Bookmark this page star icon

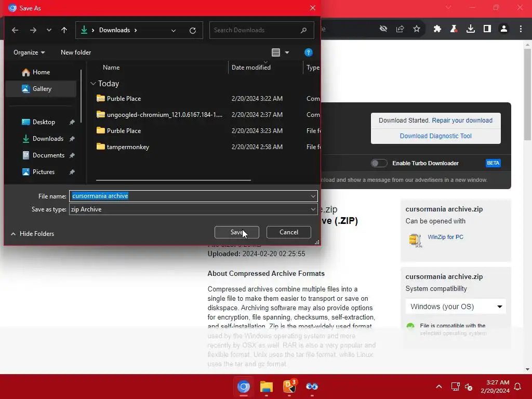click(417, 29)
